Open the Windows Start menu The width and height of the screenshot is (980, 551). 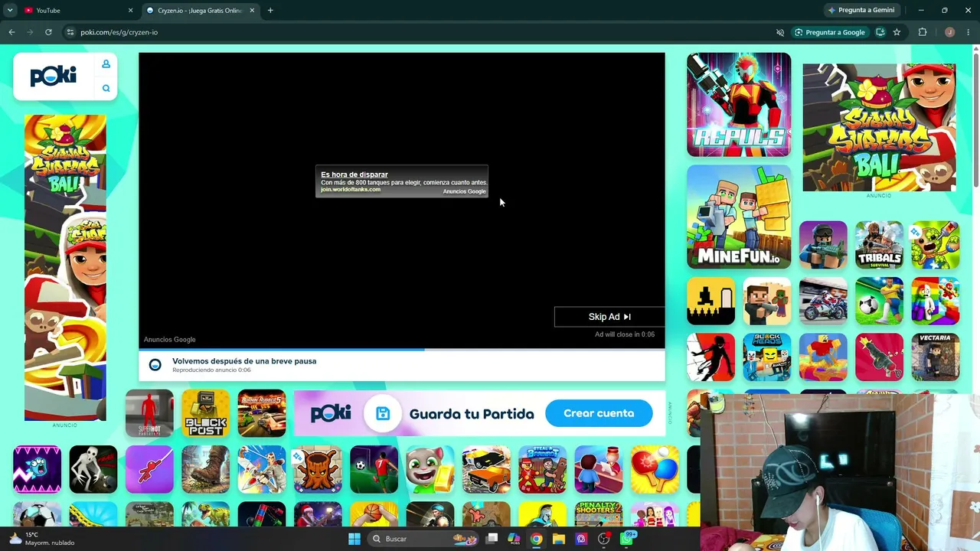coord(354,539)
